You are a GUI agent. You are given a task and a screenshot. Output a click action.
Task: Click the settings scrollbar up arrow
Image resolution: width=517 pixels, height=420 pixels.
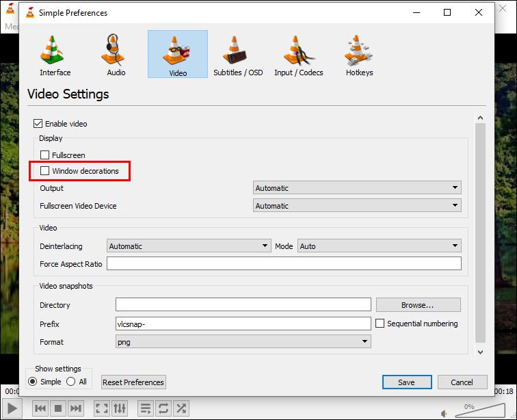click(480, 118)
